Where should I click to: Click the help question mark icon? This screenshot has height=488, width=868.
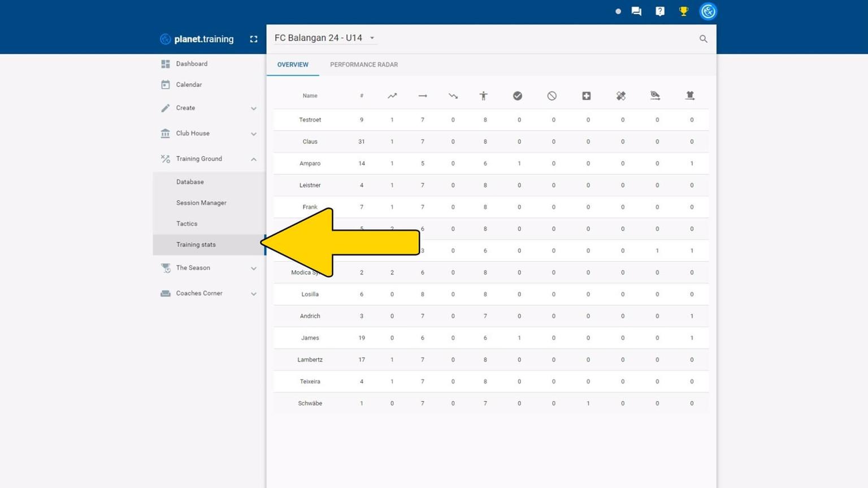click(x=659, y=11)
